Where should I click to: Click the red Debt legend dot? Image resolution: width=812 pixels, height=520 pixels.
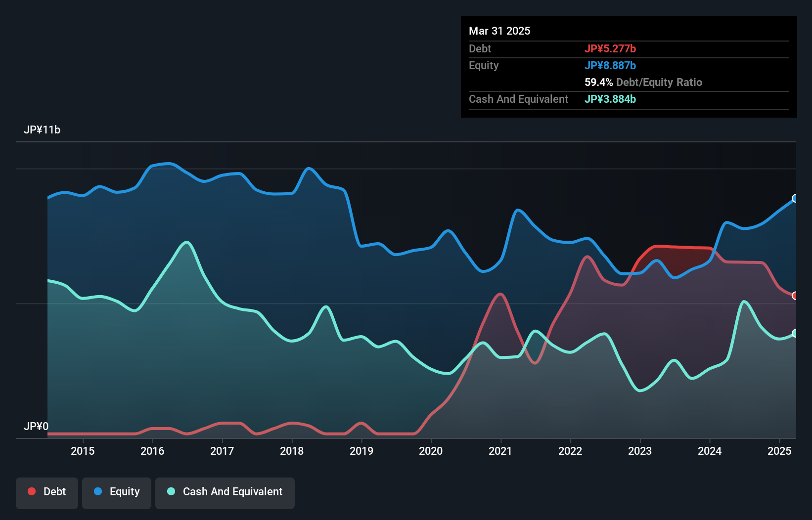click(x=32, y=491)
